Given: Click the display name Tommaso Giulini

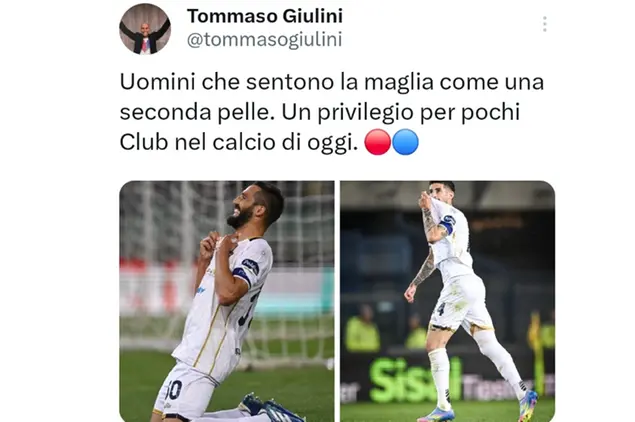Looking at the screenshot, I should click(265, 16).
